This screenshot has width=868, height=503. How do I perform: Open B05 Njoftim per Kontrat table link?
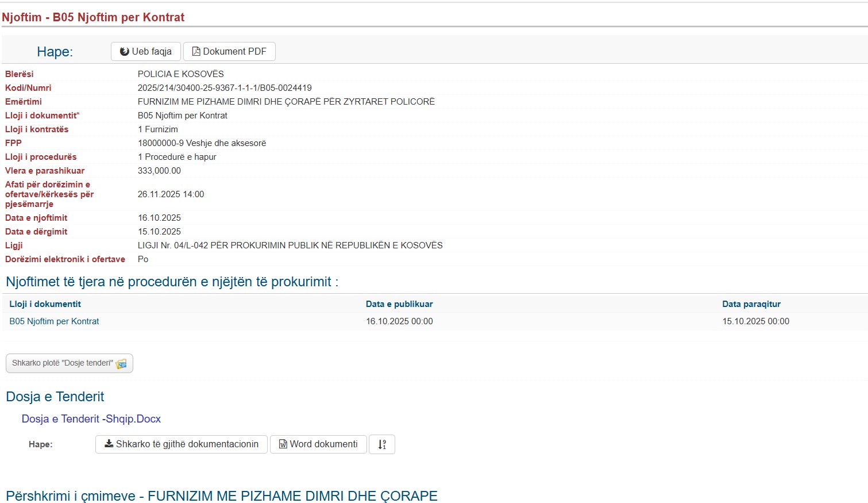tap(54, 321)
